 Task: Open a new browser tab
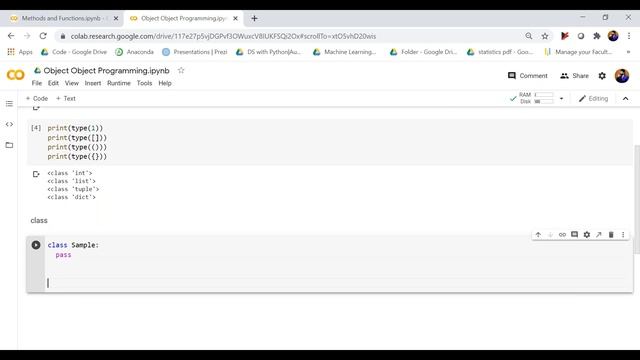[254, 18]
